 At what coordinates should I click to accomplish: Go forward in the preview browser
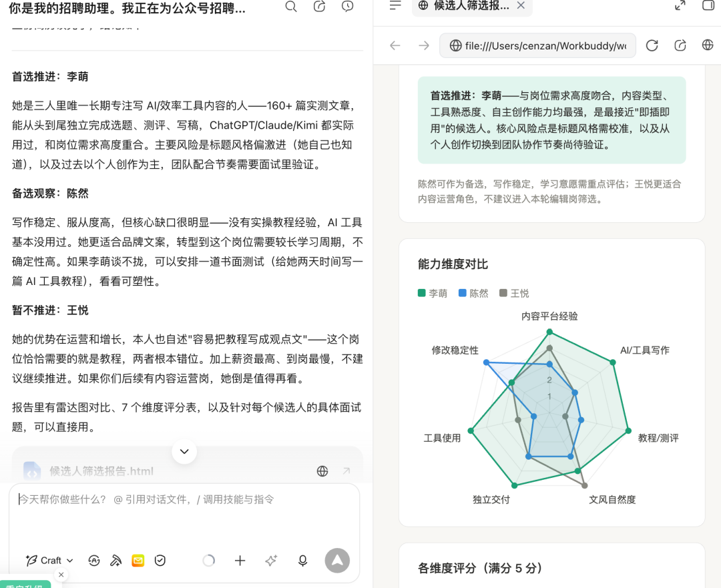tap(424, 45)
